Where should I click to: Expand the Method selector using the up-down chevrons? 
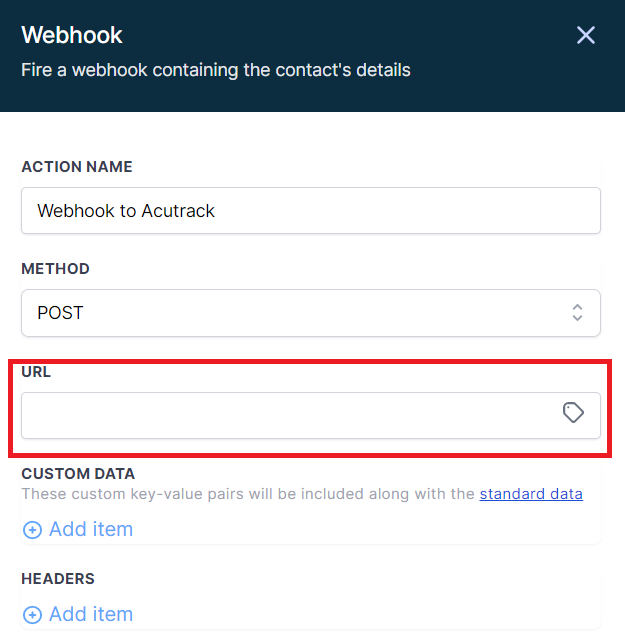(x=577, y=313)
